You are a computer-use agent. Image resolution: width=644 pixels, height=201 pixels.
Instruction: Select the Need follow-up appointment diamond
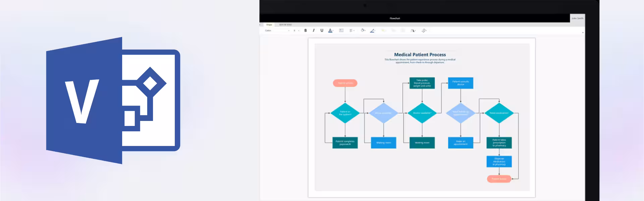[461, 113]
